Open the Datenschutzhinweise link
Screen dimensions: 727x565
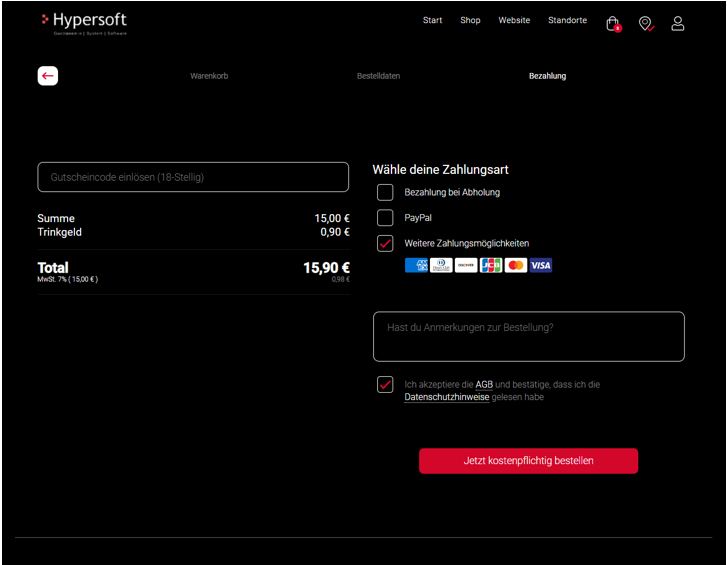(446, 397)
